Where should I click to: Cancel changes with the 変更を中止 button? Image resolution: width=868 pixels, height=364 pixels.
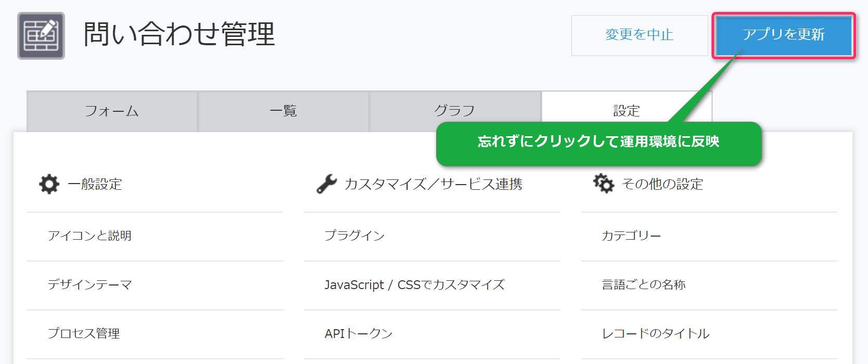click(639, 35)
